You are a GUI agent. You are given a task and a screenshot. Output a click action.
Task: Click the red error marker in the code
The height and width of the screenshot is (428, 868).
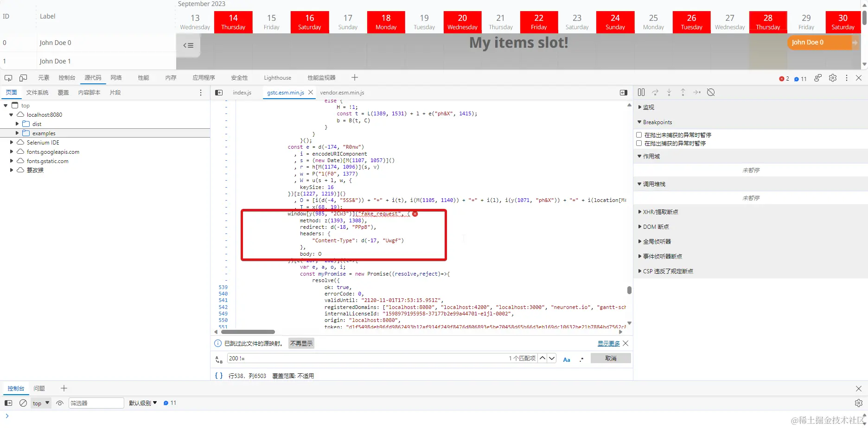(x=415, y=214)
